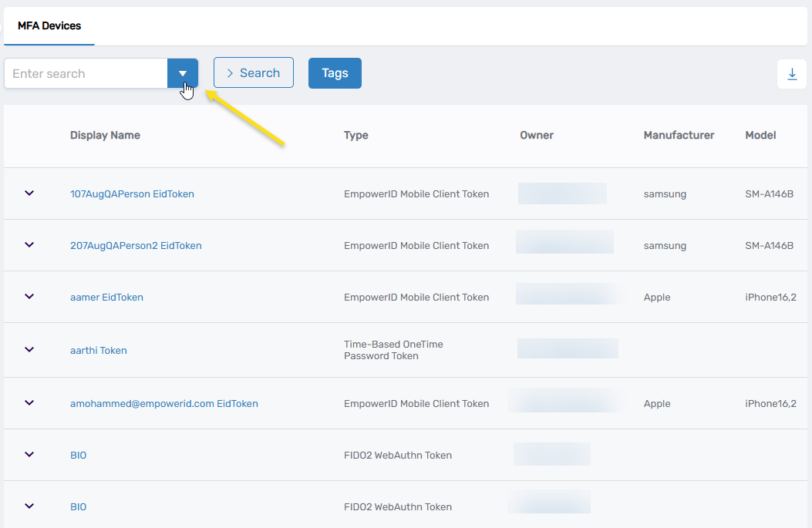Switch to the MFA Devices tab
The height and width of the screenshot is (528, 812).
(x=49, y=25)
